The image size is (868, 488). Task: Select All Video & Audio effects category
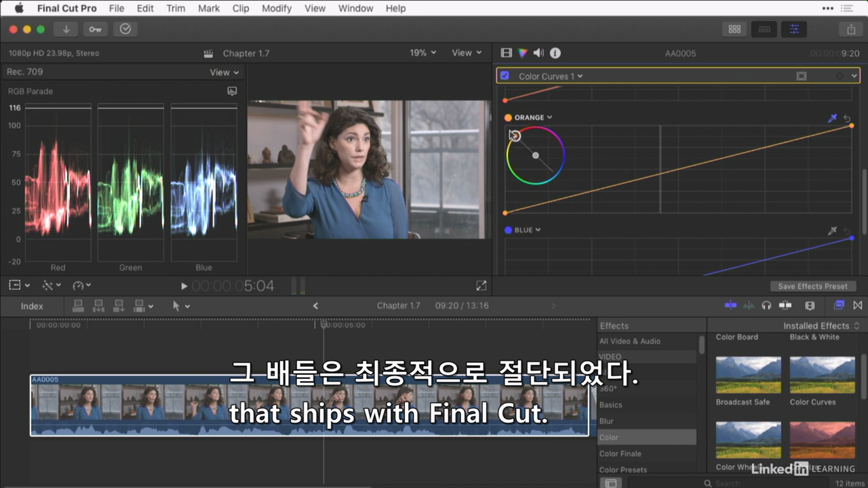(x=630, y=341)
